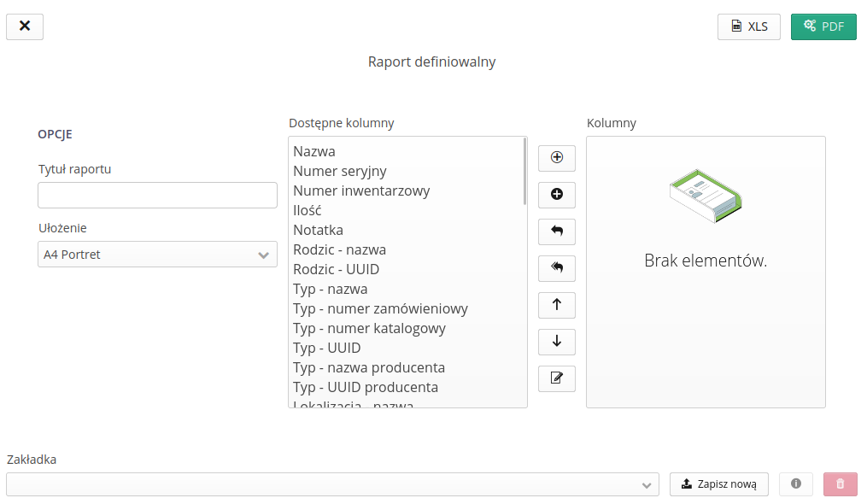Click the edit column pencil button
867x504 pixels.
point(557,378)
